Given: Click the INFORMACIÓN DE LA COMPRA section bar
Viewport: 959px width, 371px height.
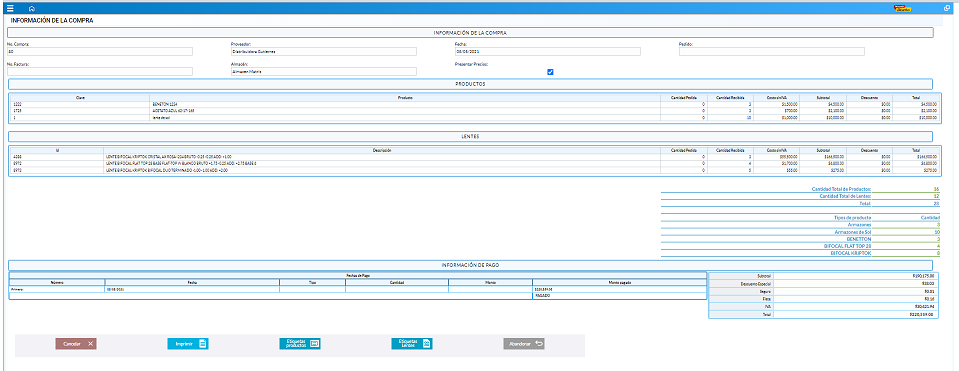Looking at the screenshot, I should point(470,33).
